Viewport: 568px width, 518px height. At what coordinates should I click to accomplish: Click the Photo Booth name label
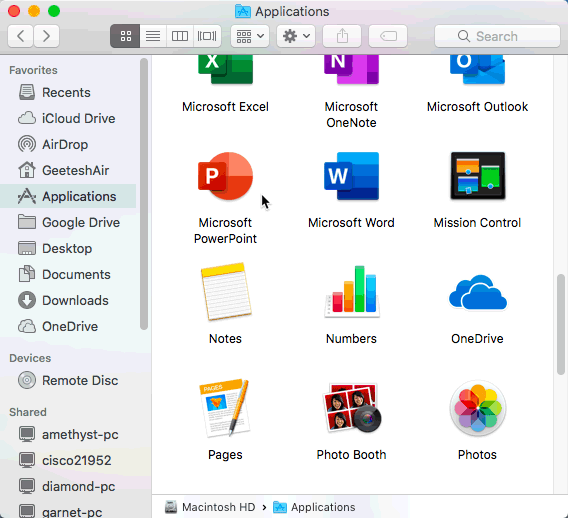tap(351, 455)
